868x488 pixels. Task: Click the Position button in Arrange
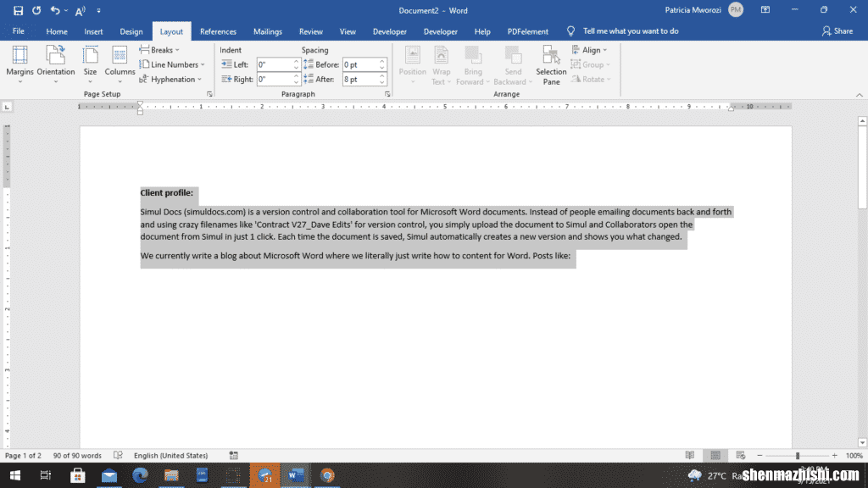click(413, 65)
